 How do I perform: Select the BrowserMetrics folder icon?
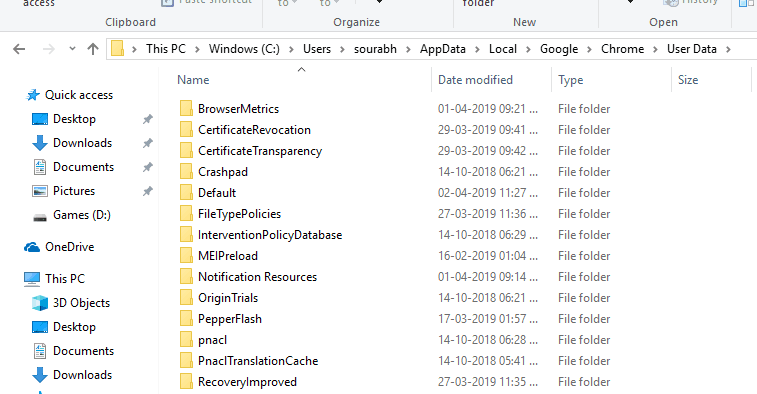click(186, 109)
